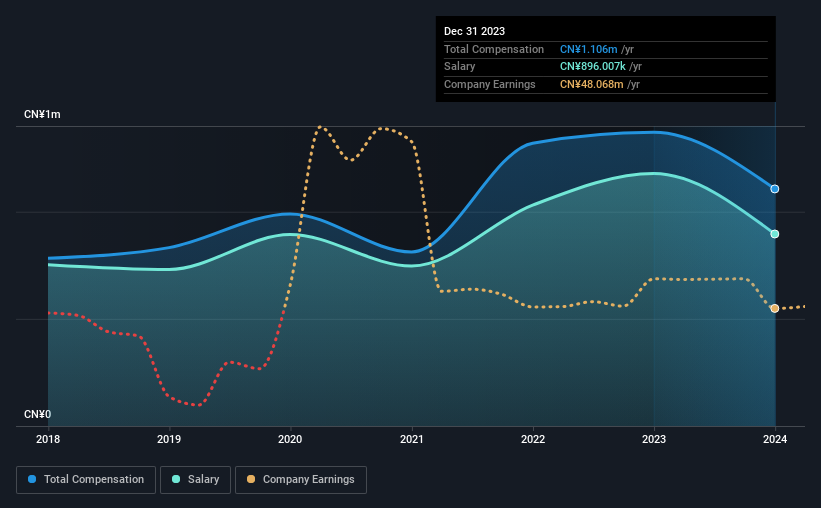Click the teal Salary data point marker

(774, 234)
